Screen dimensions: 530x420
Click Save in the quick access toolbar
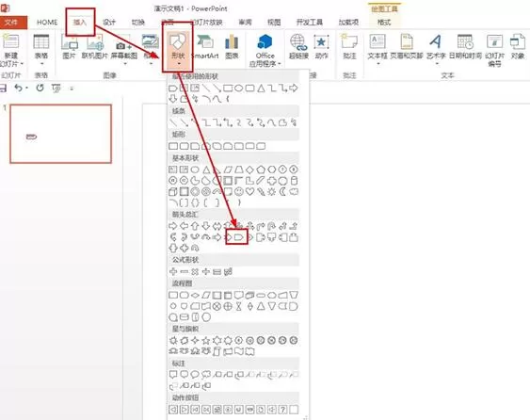(3, 89)
